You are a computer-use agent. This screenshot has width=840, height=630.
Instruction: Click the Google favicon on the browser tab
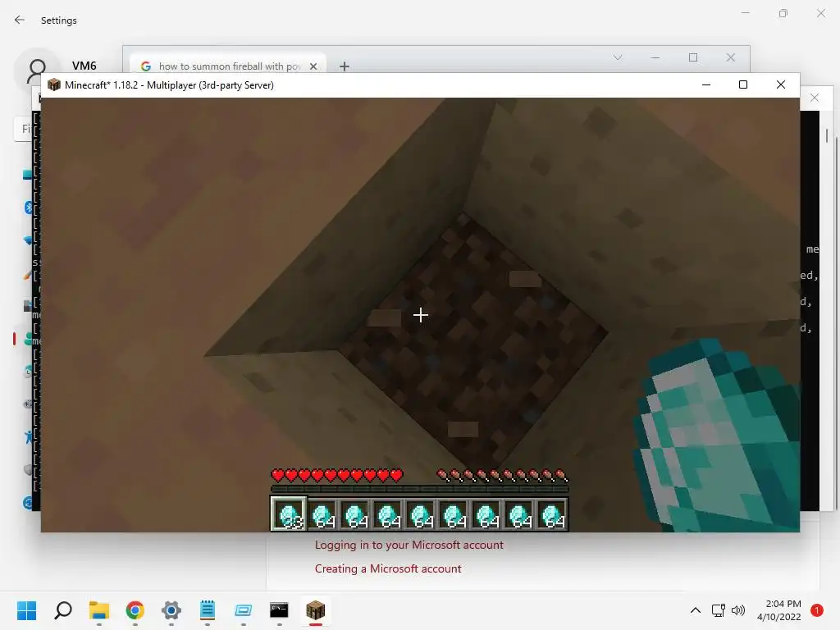pyautogui.click(x=146, y=66)
